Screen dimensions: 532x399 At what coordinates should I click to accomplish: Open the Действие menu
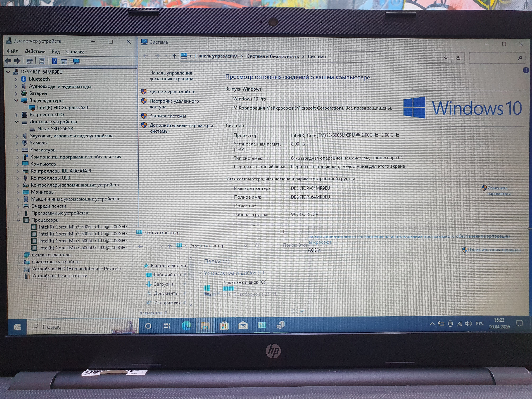[35, 51]
